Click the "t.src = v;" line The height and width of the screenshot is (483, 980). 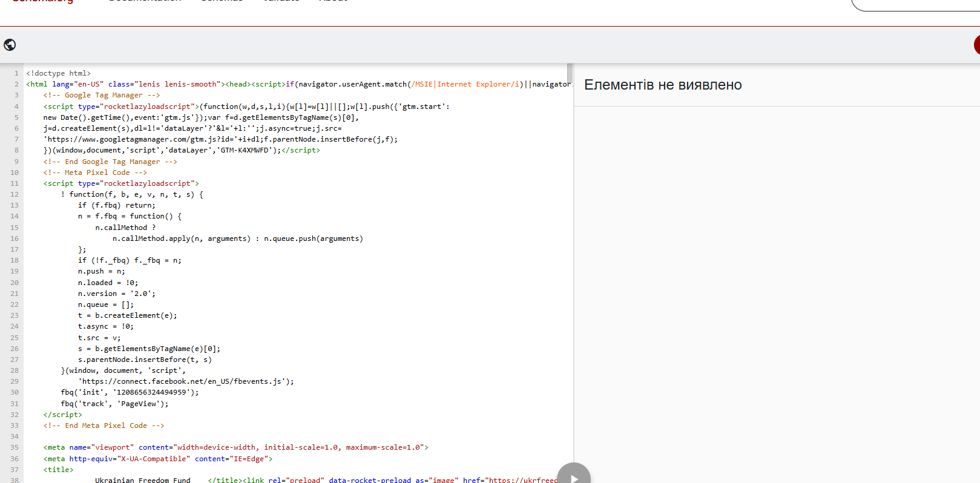click(x=99, y=338)
